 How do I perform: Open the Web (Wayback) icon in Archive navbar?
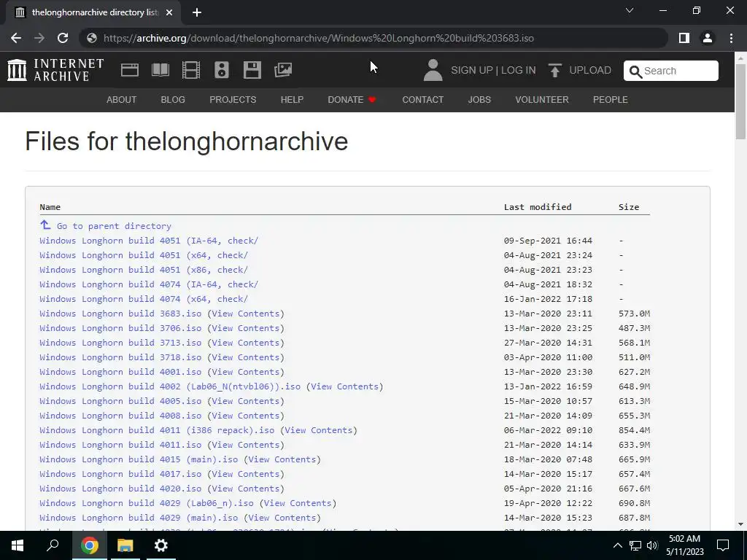pos(130,70)
